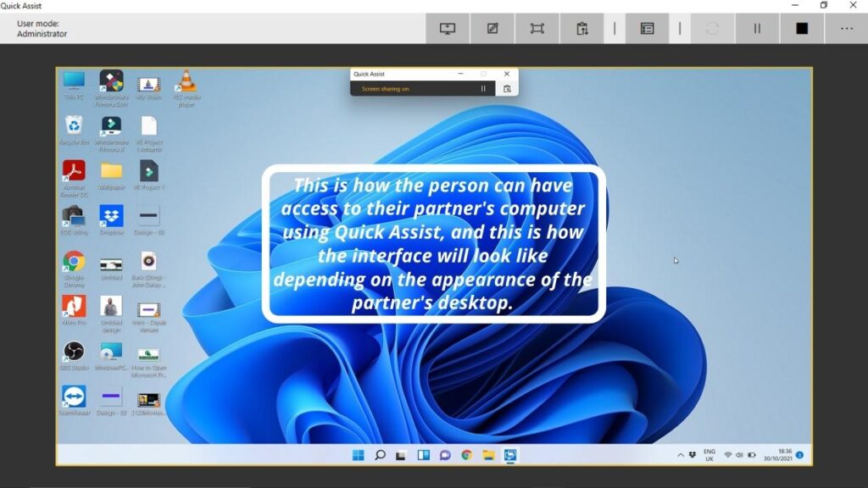
Task: Select the Recycle Bin desktop icon
Action: [74, 129]
